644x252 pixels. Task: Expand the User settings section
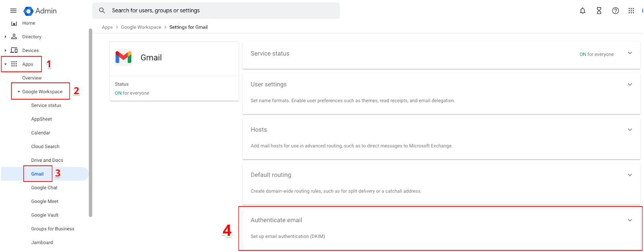pos(630,85)
